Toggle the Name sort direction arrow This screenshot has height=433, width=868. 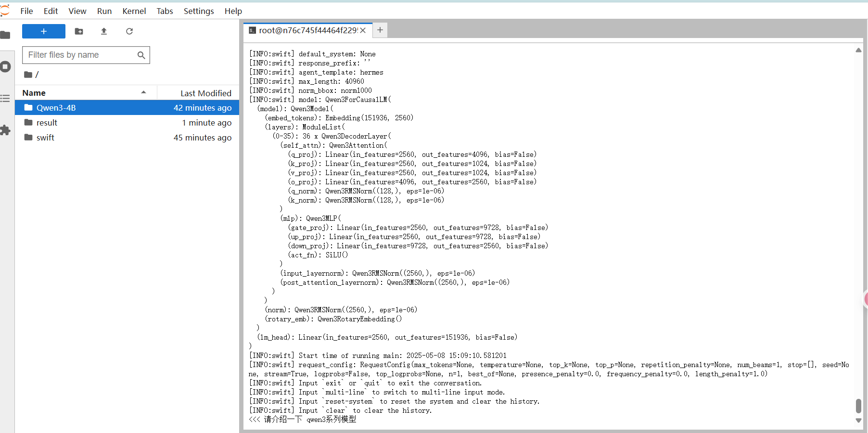coord(143,92)
